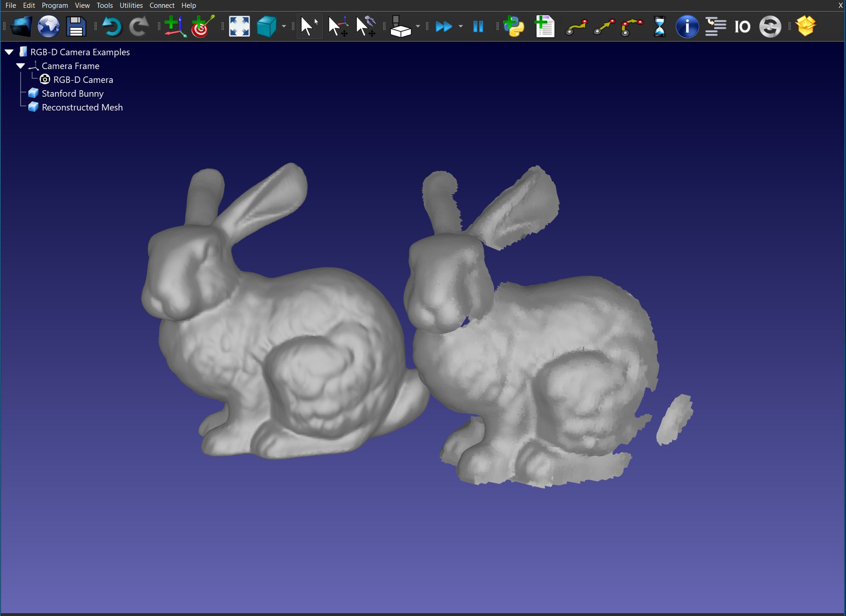Viewport: 846px width, 616px height.
Task: Select the Show Message instruction icon
Action: (x=687, y=26)
